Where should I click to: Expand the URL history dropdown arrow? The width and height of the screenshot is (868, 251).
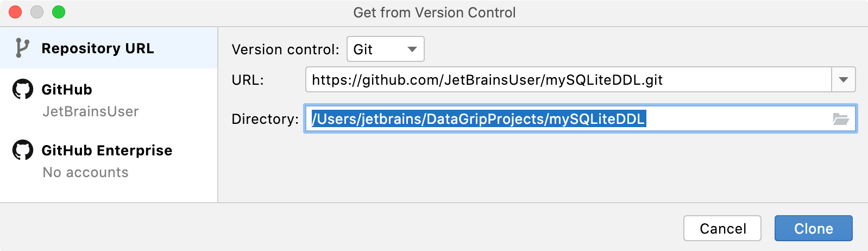pyautogui.click(x=844, y=80)
